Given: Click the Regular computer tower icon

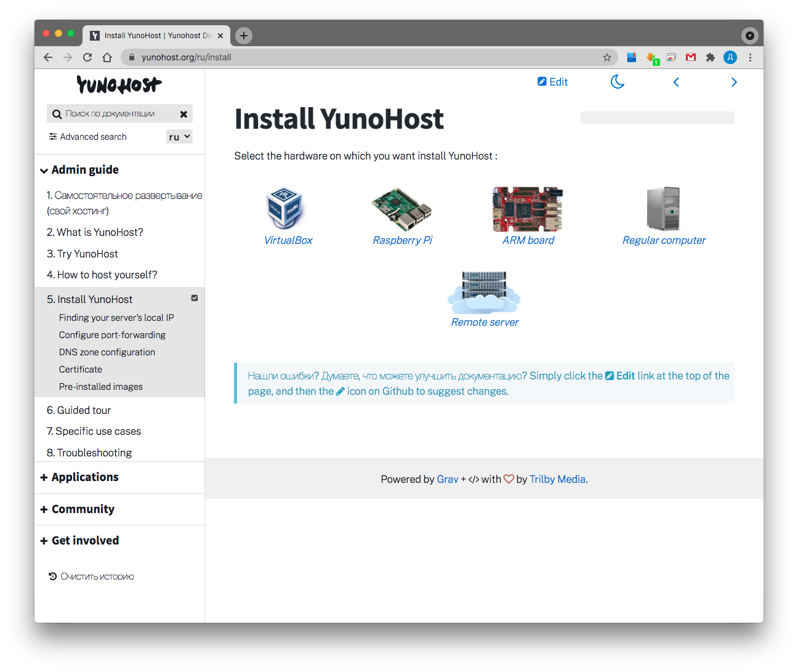Looking at the screenshot, I should 663,209.
